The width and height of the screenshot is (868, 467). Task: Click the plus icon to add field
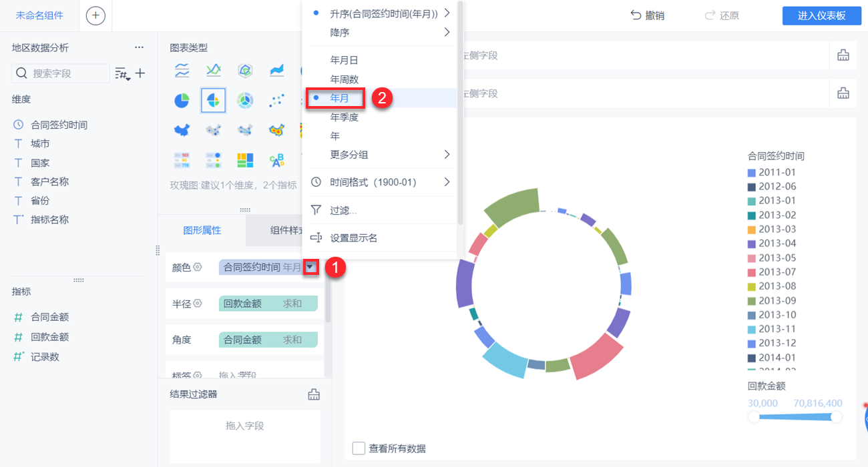pos(140,73)
